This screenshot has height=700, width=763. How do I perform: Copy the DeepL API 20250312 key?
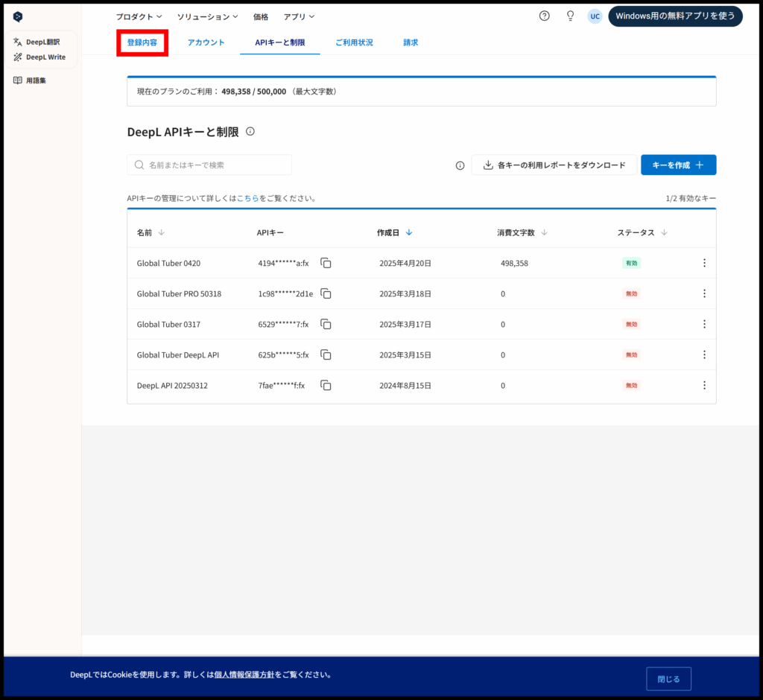click(x=326, y=386)
